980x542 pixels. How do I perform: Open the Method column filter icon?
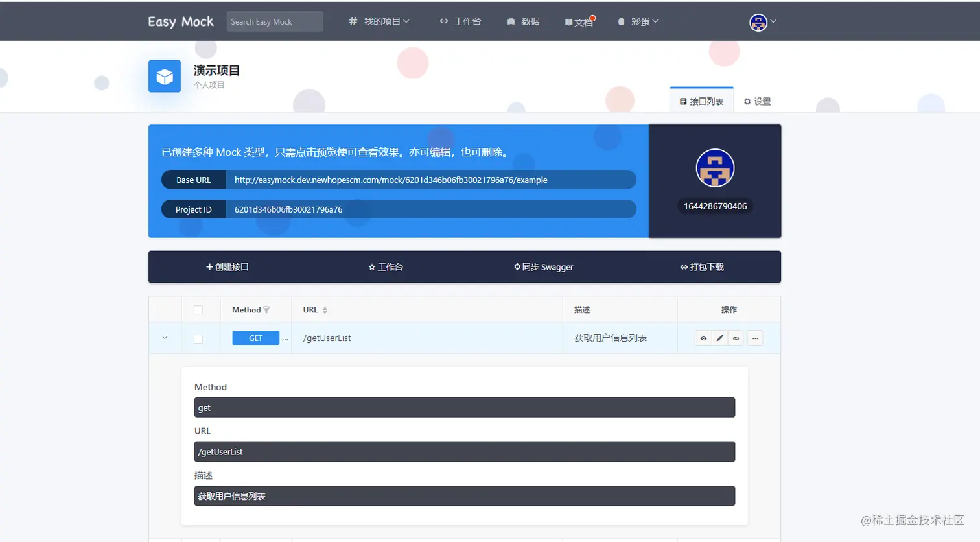(x=266, y=310)
